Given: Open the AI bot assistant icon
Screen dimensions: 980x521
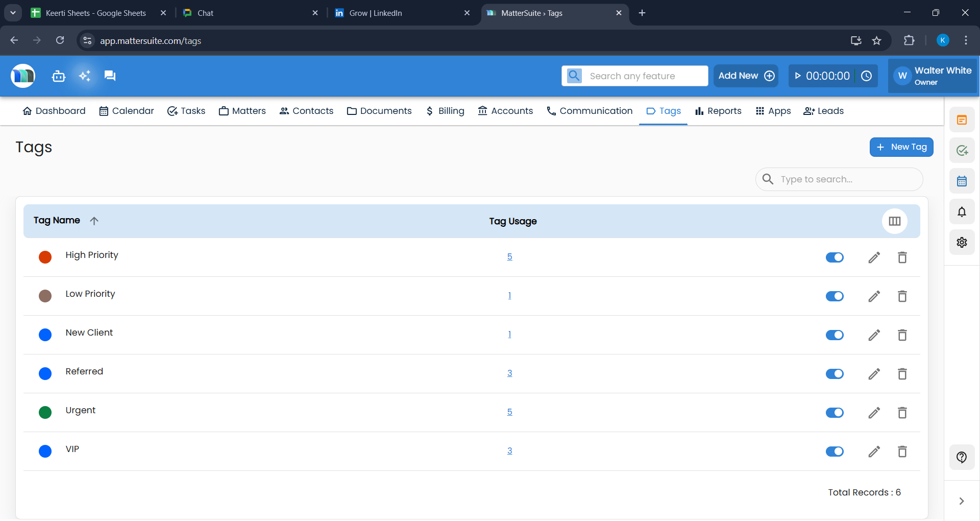Looking at the screenshot, I should pos(58,76).
